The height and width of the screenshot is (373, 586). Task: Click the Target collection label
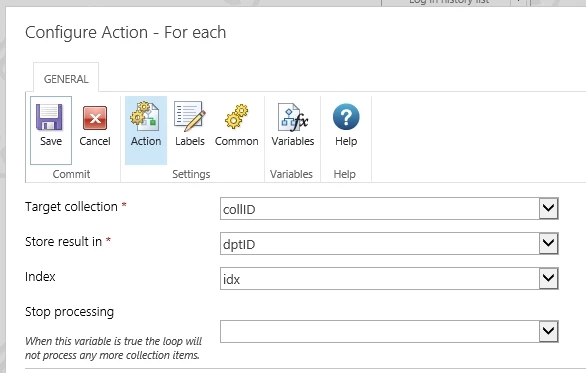(x=71, y=207)
